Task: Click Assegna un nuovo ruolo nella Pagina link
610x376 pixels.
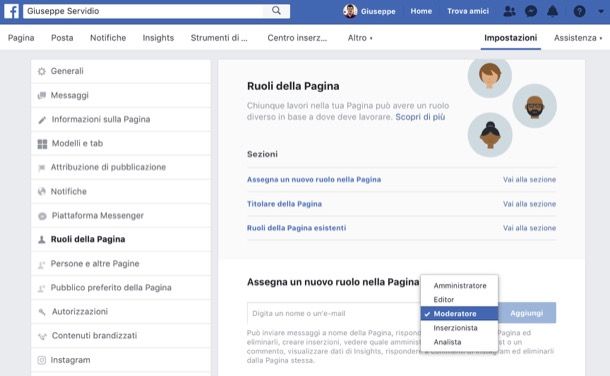Action: click(314, 180)
